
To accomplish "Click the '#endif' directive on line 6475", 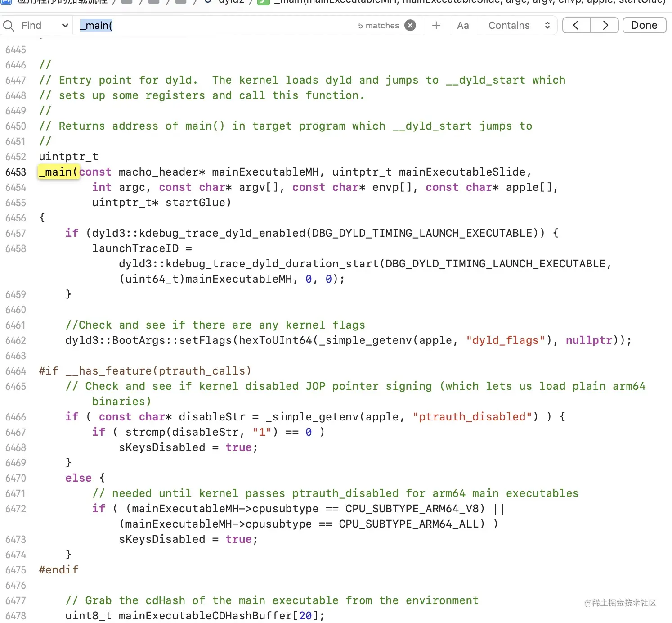I will pyautogui.click(x=58, y=570).
